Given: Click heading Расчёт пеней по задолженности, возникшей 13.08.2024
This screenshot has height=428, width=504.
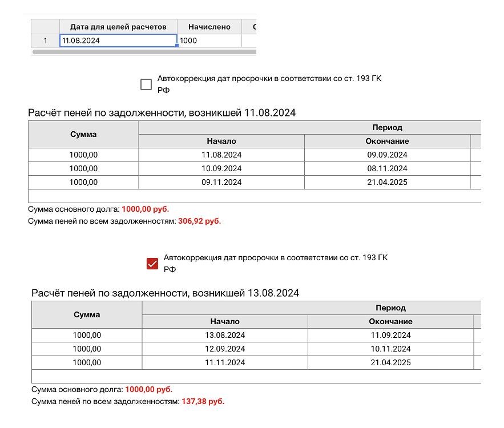Looking at the screenshot, I should (165, 293).
